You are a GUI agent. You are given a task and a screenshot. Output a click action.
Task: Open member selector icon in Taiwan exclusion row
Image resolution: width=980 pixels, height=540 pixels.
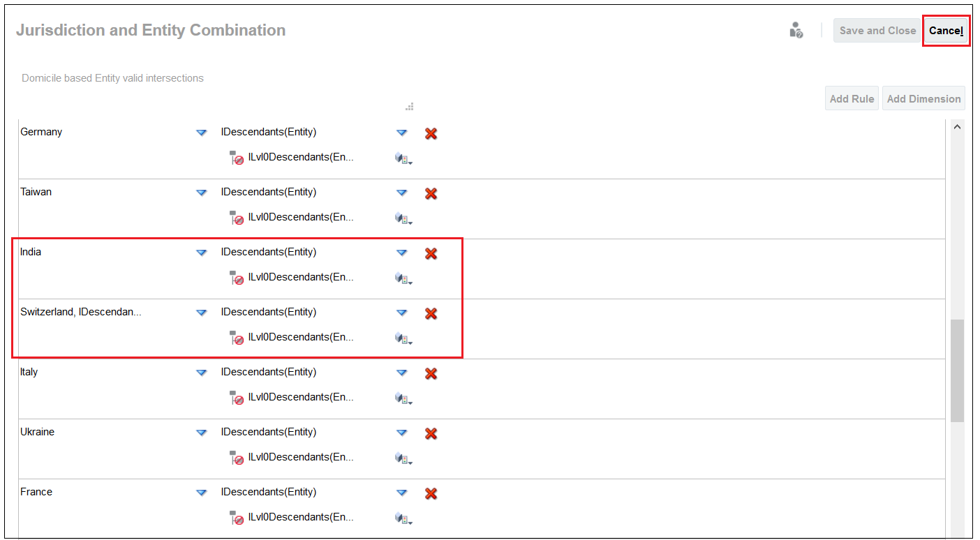tap(403, 218)
